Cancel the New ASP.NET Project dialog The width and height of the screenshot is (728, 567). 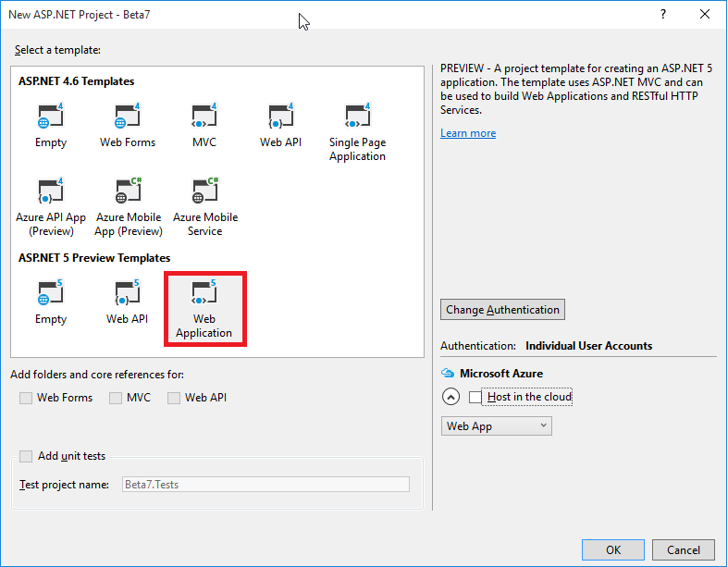683,549
